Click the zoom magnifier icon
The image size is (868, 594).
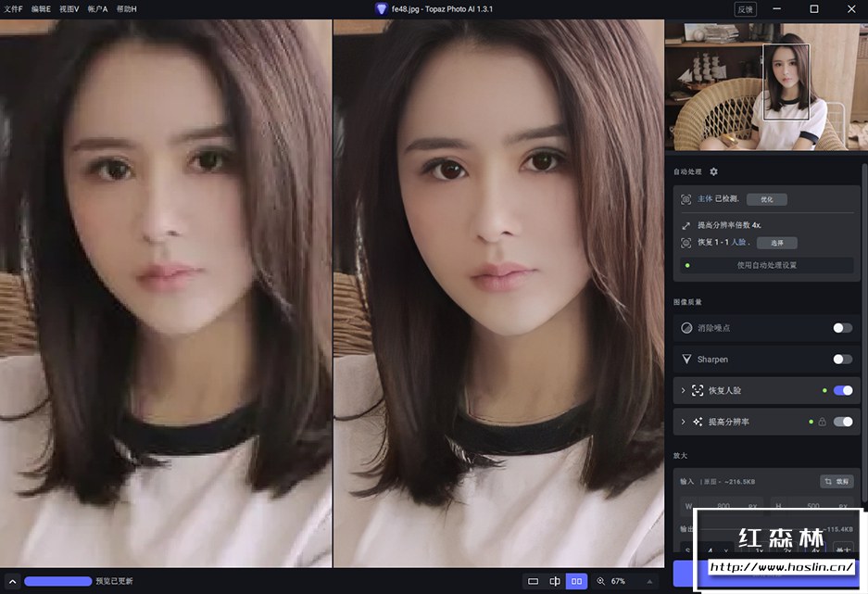[x=600, y=581]
